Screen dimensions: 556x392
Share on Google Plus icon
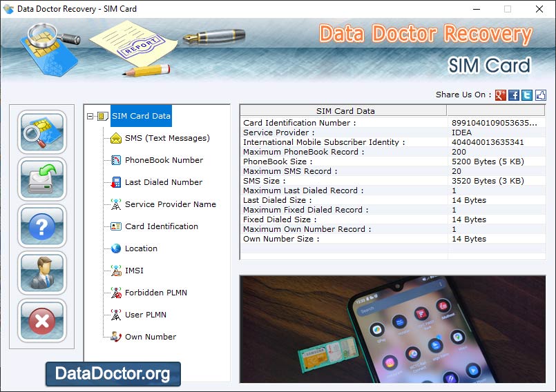coord(500,95)
